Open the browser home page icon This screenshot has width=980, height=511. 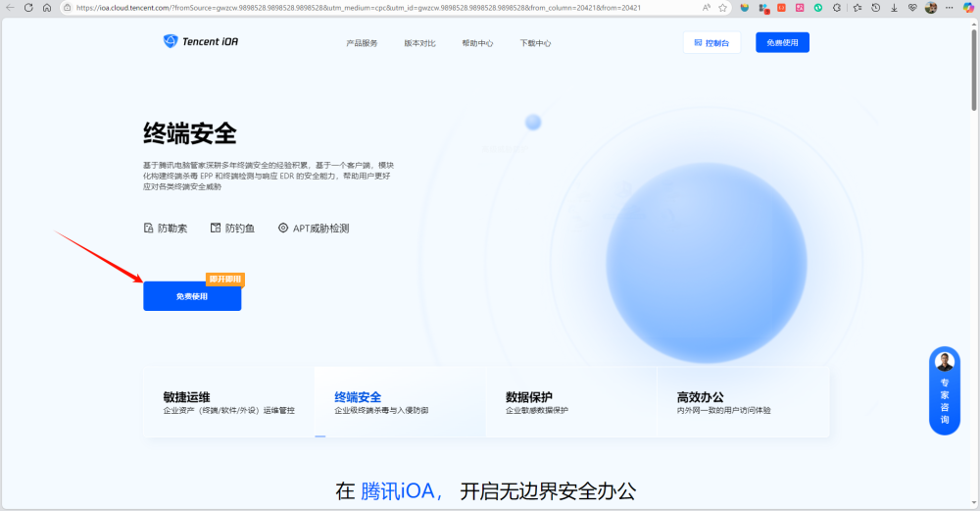tap(47, 8)
